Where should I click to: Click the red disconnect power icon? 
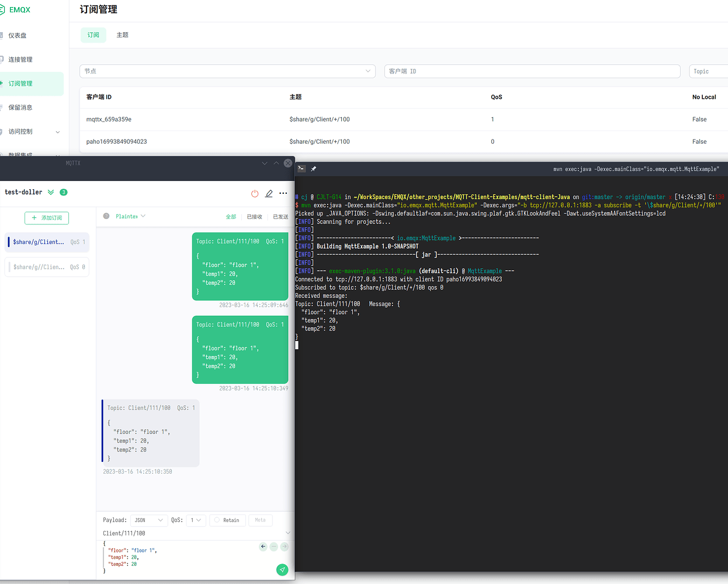click(x=255, y=193)
